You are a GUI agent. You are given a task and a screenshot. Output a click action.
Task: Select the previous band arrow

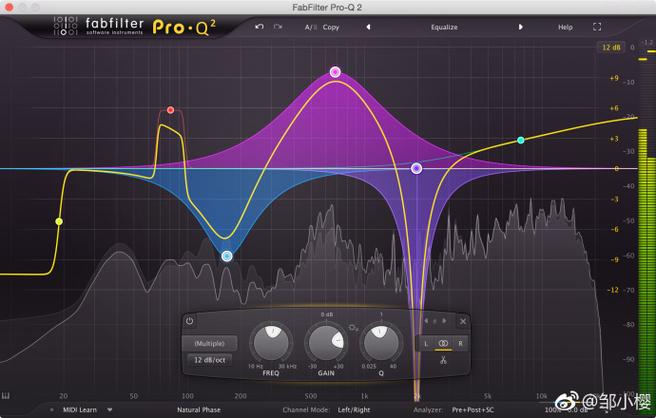click(x=426, y=321)
